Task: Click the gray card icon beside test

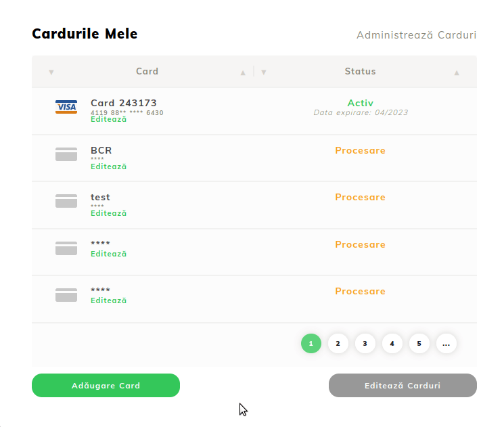Action: 66,201
